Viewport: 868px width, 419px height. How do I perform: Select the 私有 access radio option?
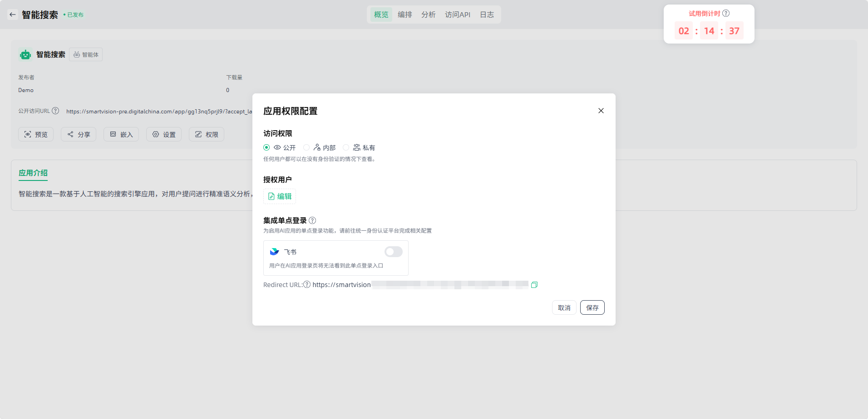(346, 147)
